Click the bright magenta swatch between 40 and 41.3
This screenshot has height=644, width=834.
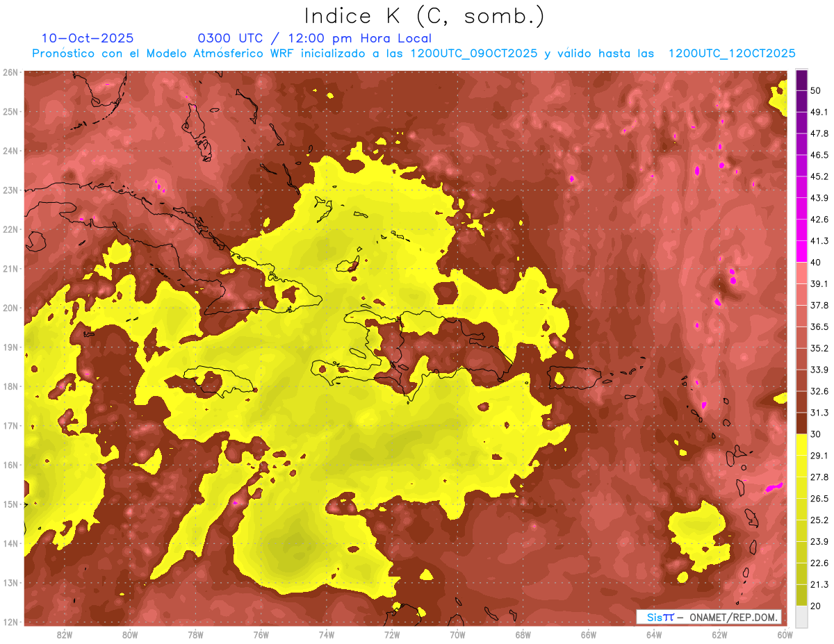(x=802, y=251)
